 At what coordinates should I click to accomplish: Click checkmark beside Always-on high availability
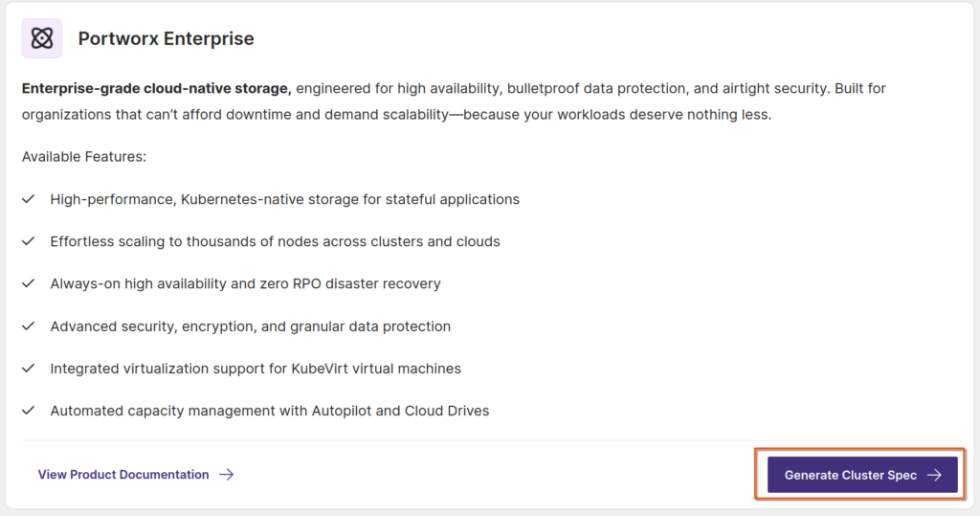pyautogui.click(x=29, y=283)
